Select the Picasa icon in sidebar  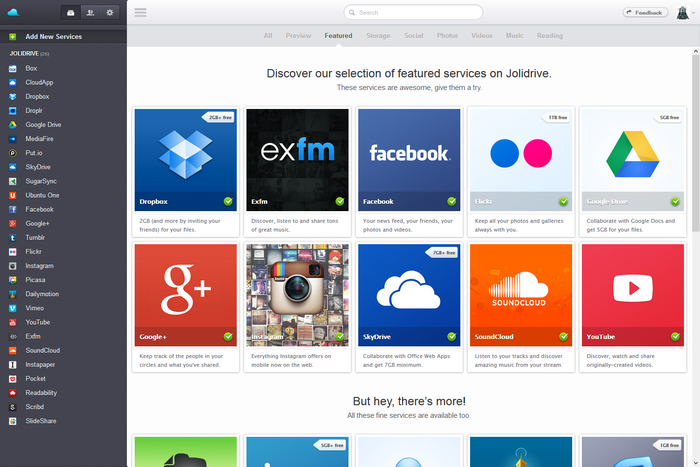(x=12, y=280)
